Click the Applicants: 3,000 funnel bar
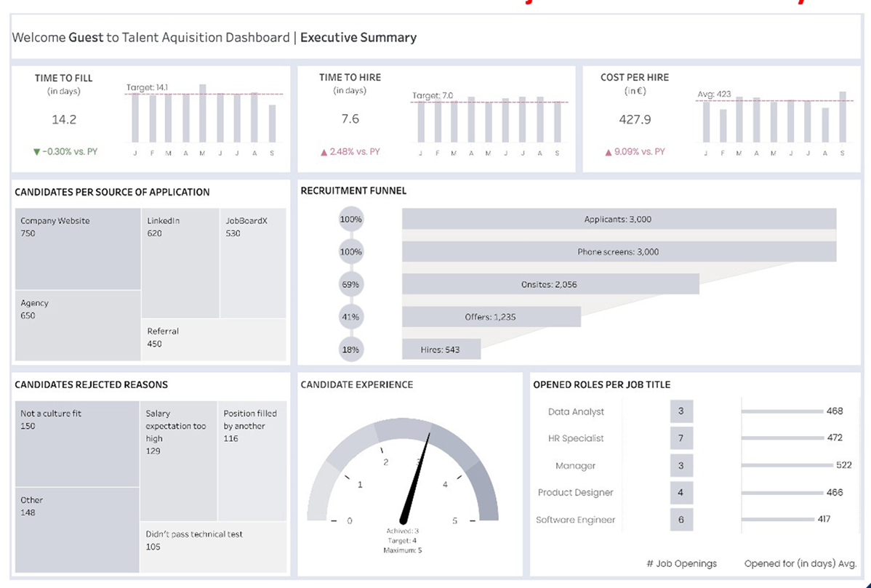871x588 pixels. click(x=619, y=220)
